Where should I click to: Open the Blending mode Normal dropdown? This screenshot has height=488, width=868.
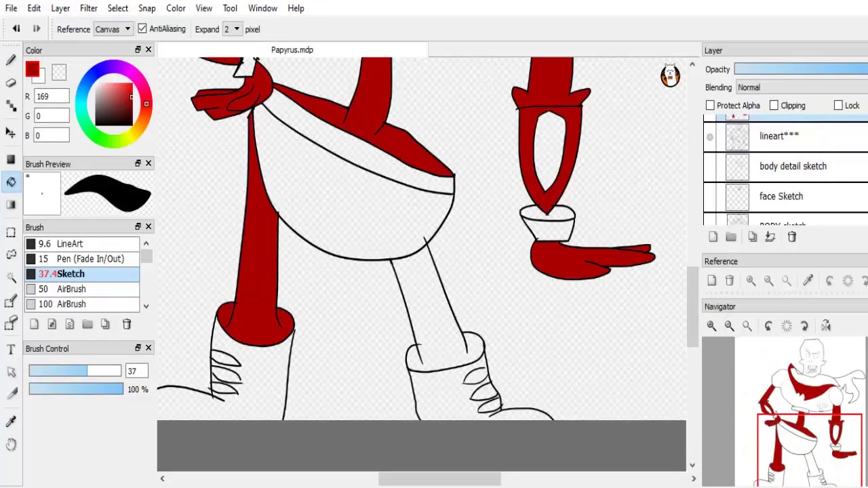(x=802, y=87)
